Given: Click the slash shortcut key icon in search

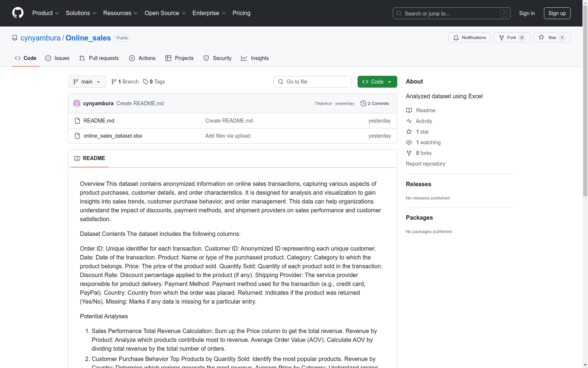Looking at the screenshot, I should click(x=504, y=13).
